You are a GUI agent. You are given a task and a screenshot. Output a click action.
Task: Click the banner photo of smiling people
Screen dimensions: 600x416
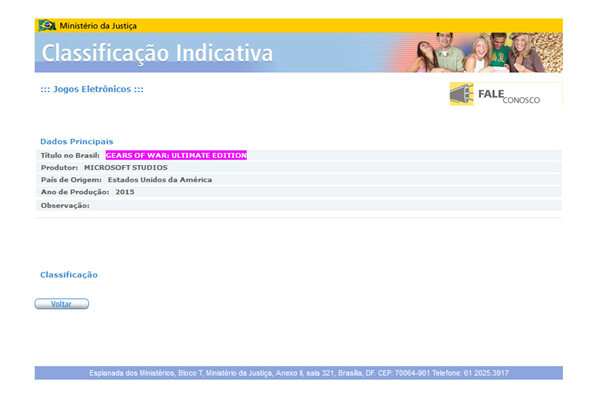[484, 52]
